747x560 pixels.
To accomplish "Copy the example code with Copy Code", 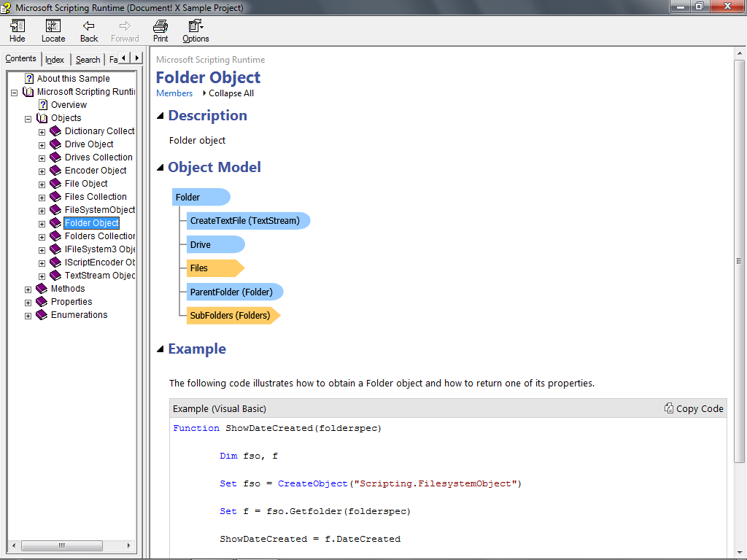I will point(694,408).
